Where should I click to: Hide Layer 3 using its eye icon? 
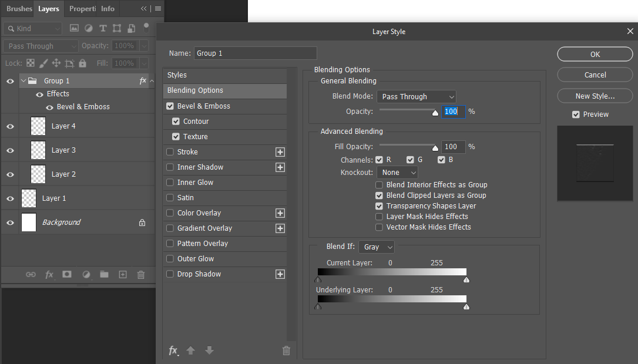10,150
